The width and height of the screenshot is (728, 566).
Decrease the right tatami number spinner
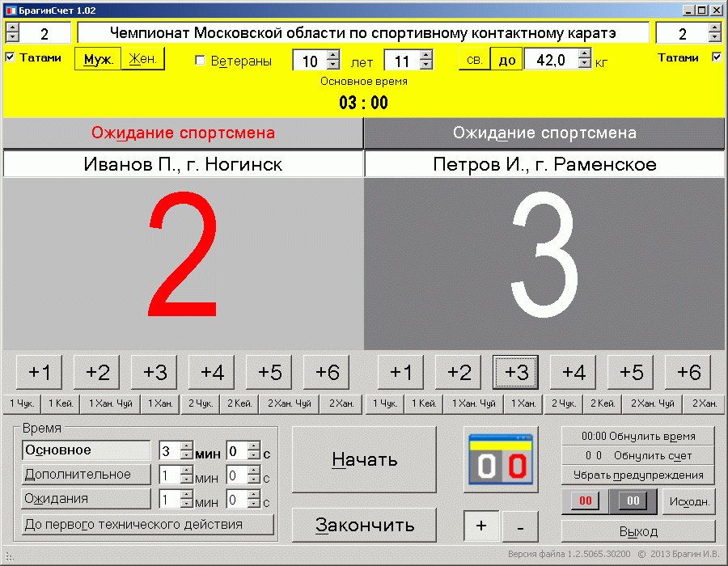coord(715,37)
